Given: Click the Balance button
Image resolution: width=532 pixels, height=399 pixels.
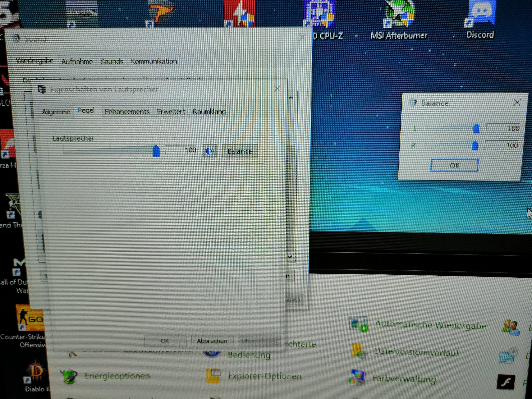Looking at the screenshot, I should pos(240,151).
